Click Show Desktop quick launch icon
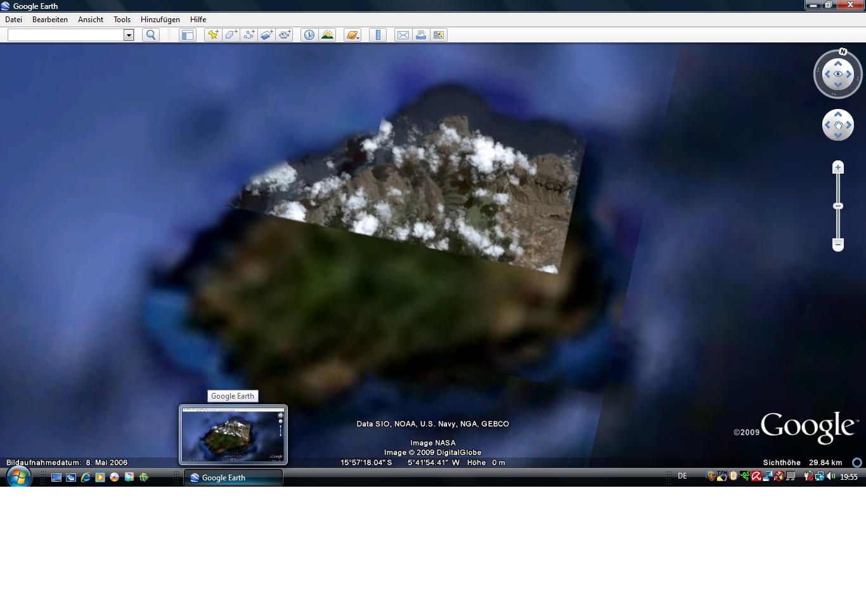The height and width of the screenshot is (616, 866). click(56, 477)
